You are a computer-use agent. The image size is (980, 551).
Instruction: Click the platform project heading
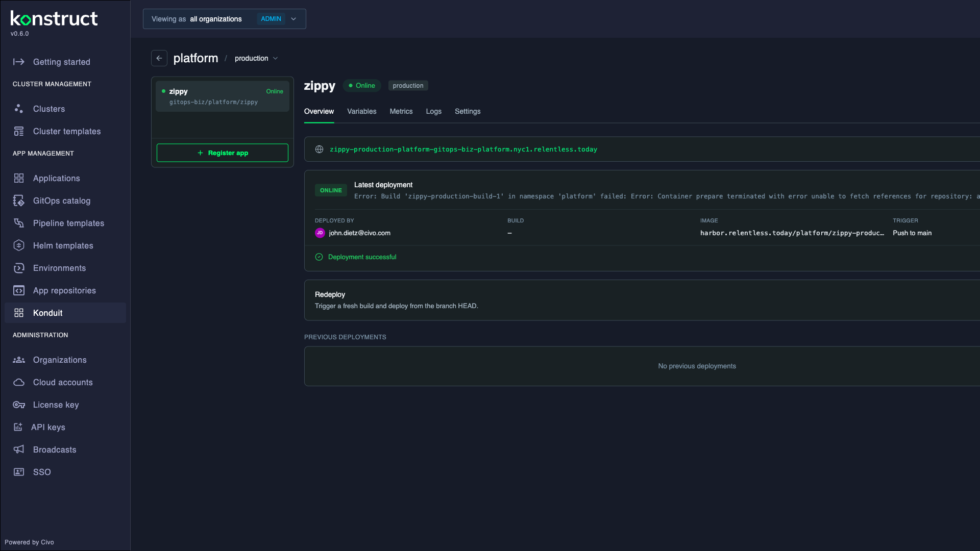[195, 59]
